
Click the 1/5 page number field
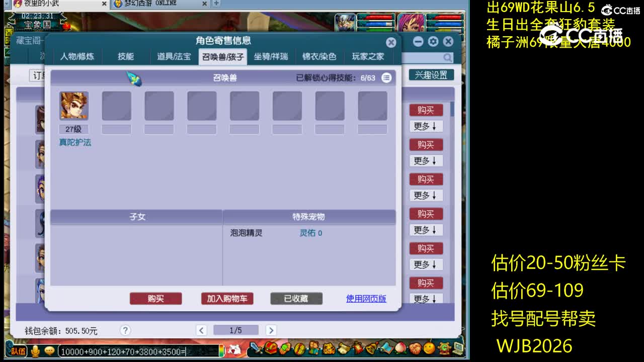(236, 330)
